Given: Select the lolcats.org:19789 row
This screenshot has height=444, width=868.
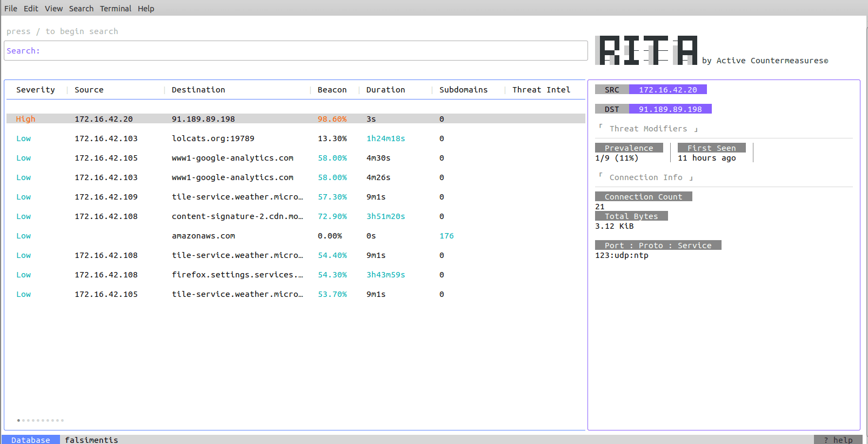Looking at the screenshot, I should [296, 138].
